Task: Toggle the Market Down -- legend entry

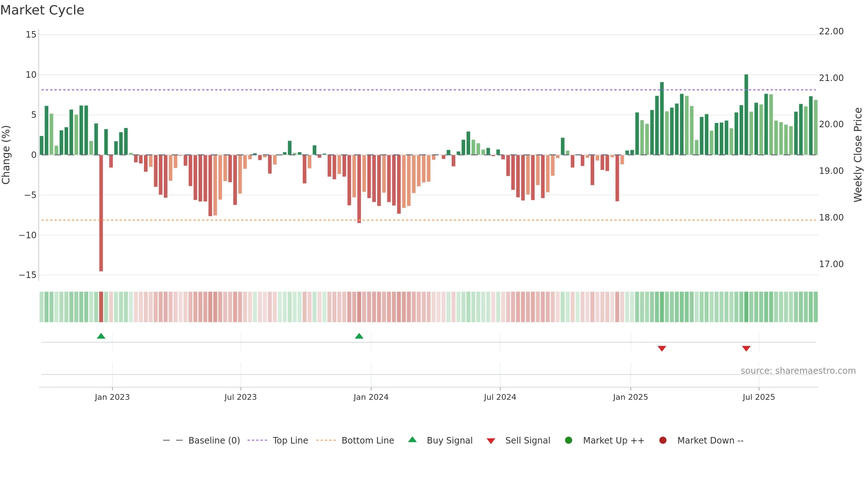Action: point(701,440)
